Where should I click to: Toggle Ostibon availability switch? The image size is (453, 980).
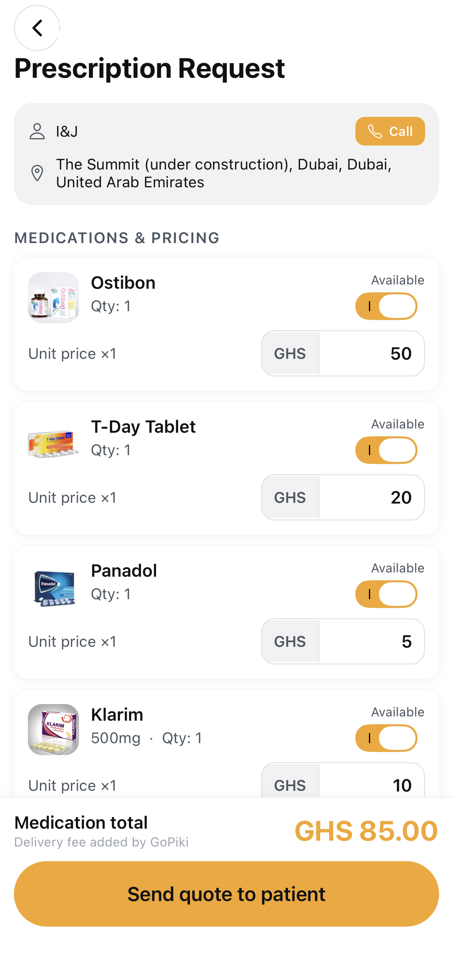(386, 306)
